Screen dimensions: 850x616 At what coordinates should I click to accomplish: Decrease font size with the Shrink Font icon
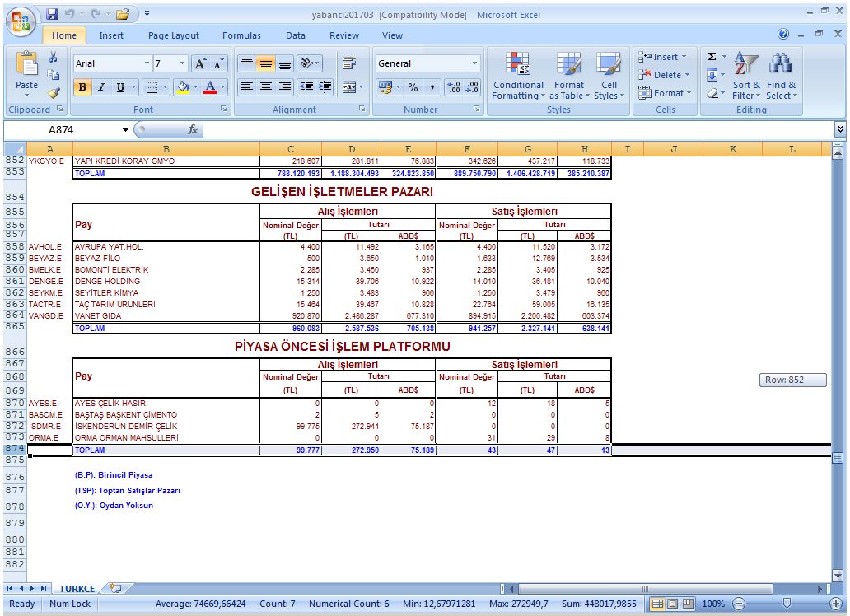[218, 64]
